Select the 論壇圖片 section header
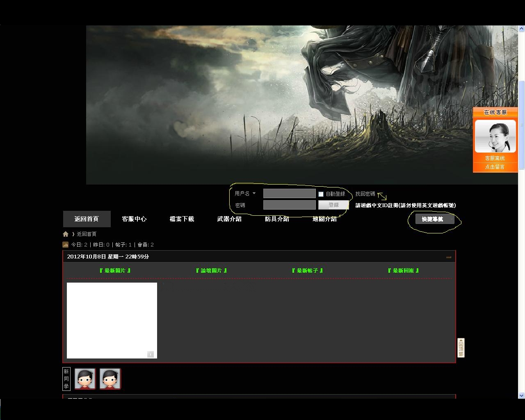Viewport: 525px width, 420px height. click(x=211, y=271)
